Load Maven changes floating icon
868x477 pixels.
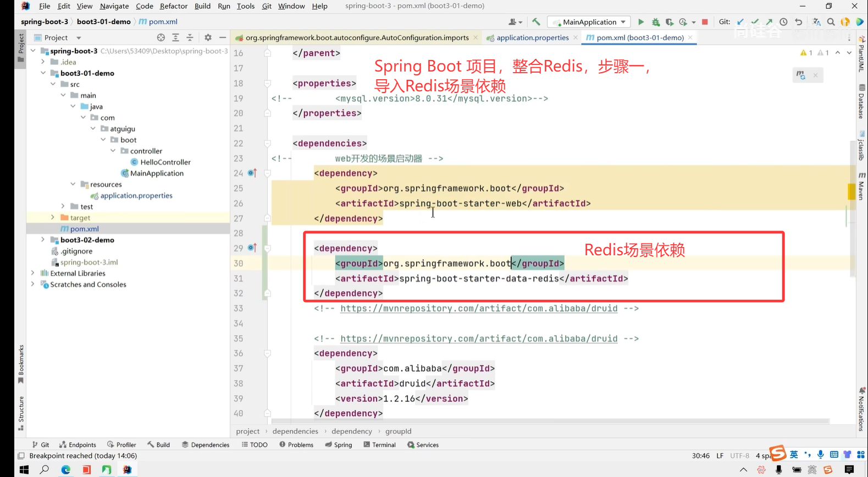[800, 75]
